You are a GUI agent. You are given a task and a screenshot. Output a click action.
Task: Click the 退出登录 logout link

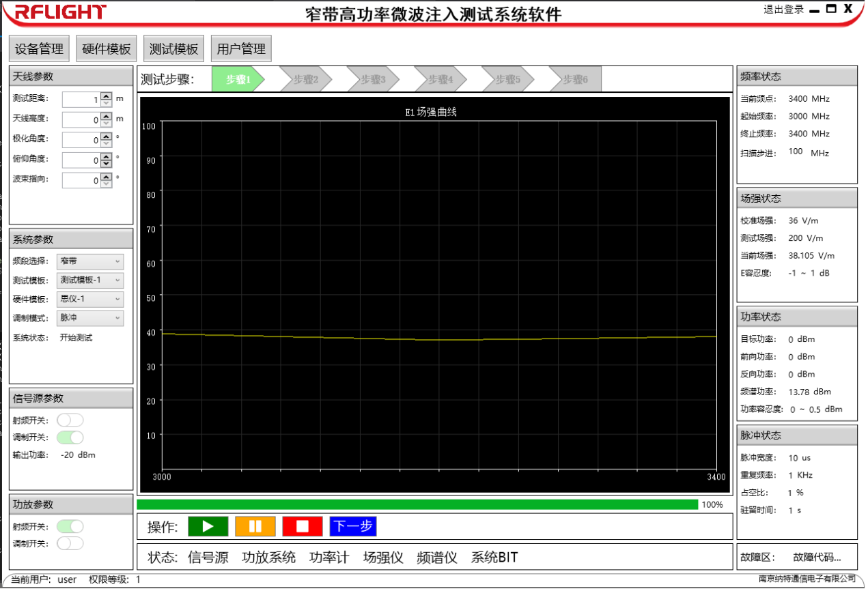[x=783, y=10]
